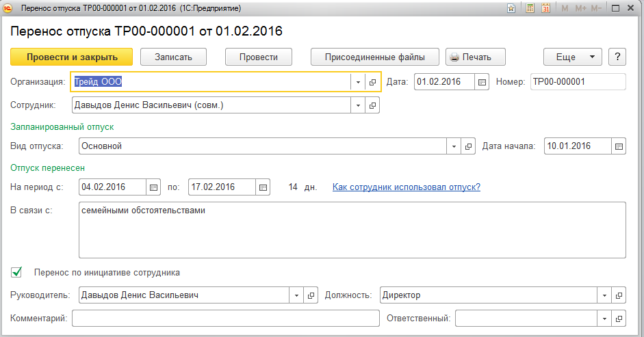Image resolution: width=644 pixels, height=337 pixels.
Task: Click the Провести button
Action: pyautogui.click(x=258, y=57)
